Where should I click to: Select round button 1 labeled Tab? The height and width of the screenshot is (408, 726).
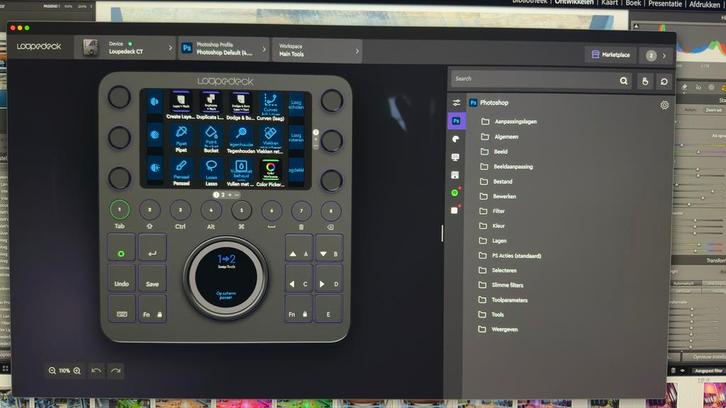pyautogui.click(x=119, y=210)
